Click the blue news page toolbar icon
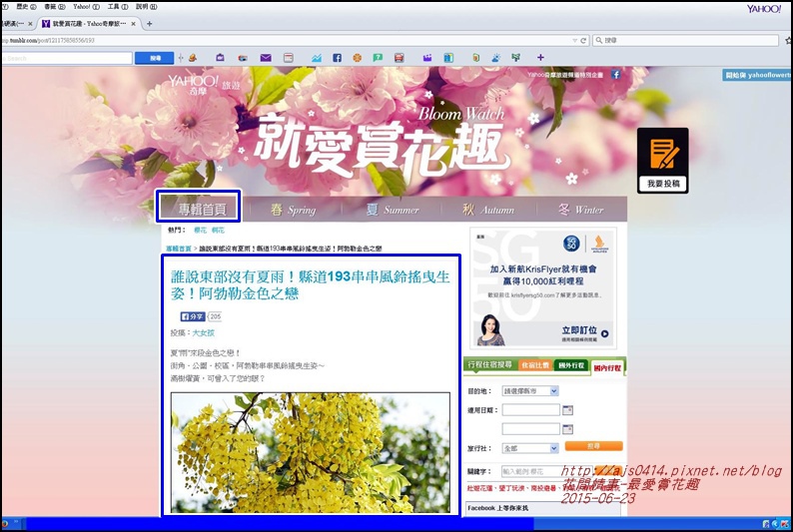Screen dimensions: 793x532 [448, 58]
